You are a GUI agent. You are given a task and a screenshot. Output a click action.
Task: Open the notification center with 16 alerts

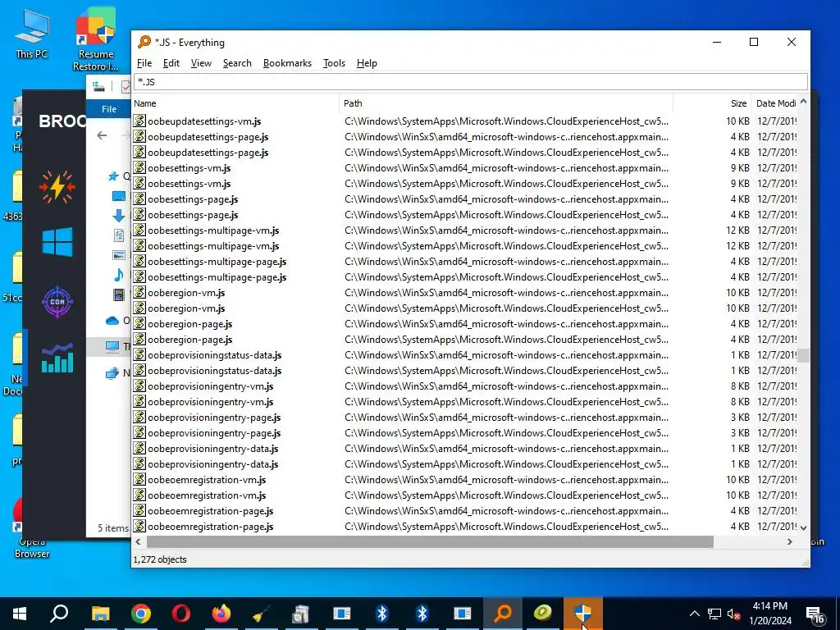(815, 614)
